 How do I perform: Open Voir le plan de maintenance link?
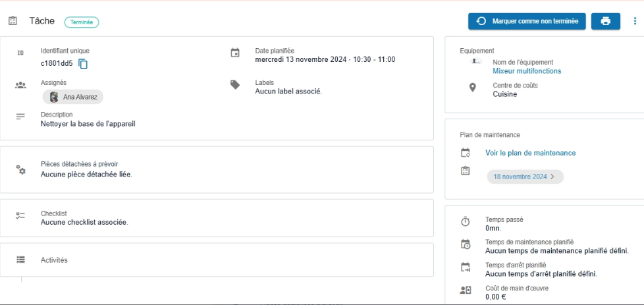[530, 153]
